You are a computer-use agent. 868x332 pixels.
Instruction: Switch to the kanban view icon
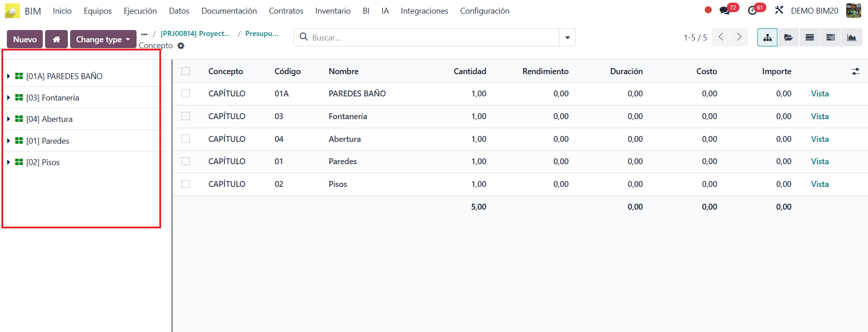830,37
